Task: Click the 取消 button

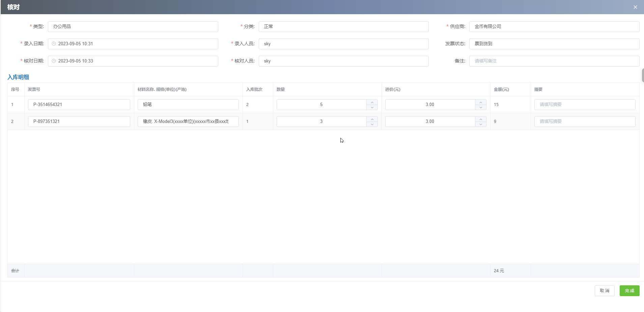Action: point(605,291)
